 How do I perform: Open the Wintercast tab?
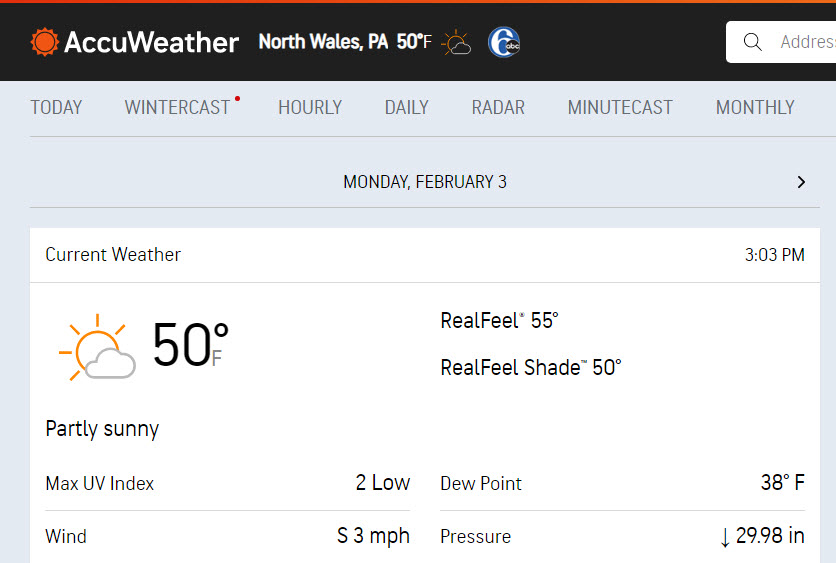[178, 108]
